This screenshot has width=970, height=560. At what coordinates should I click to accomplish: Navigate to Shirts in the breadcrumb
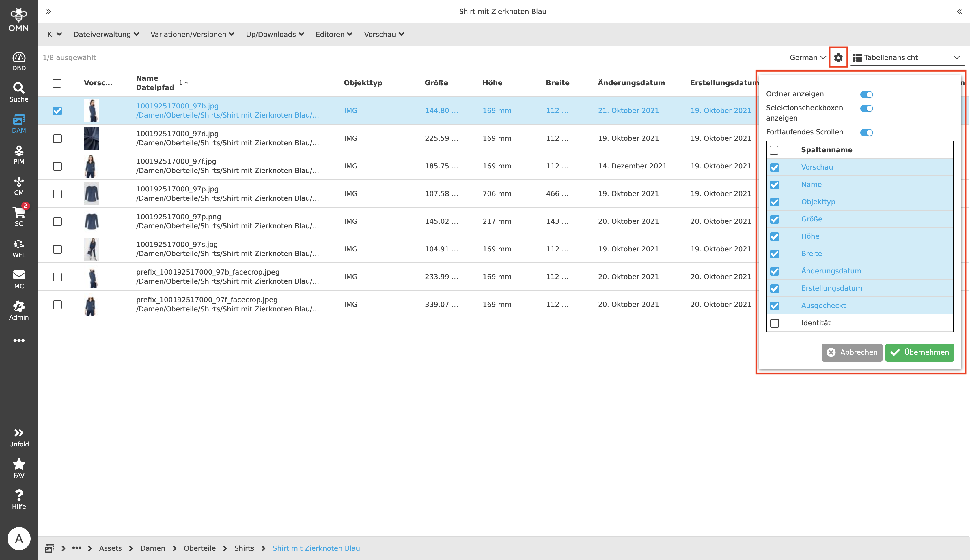(244, 548)
